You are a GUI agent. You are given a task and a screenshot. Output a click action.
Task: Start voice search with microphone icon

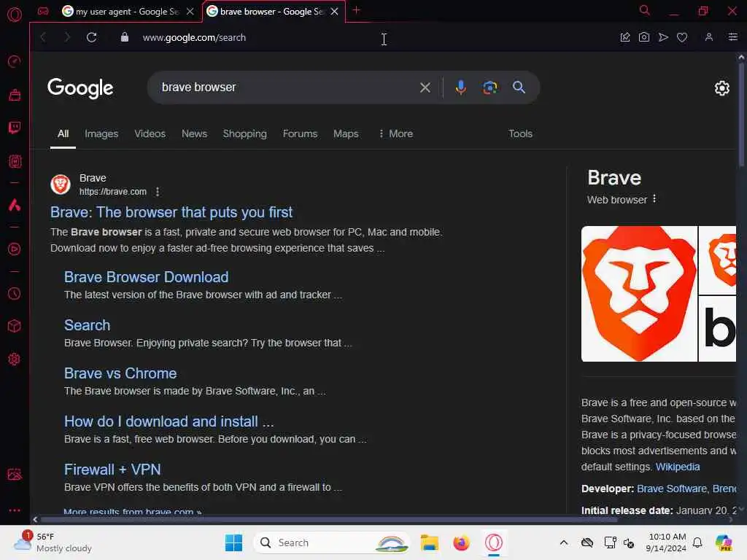[460, 87]
